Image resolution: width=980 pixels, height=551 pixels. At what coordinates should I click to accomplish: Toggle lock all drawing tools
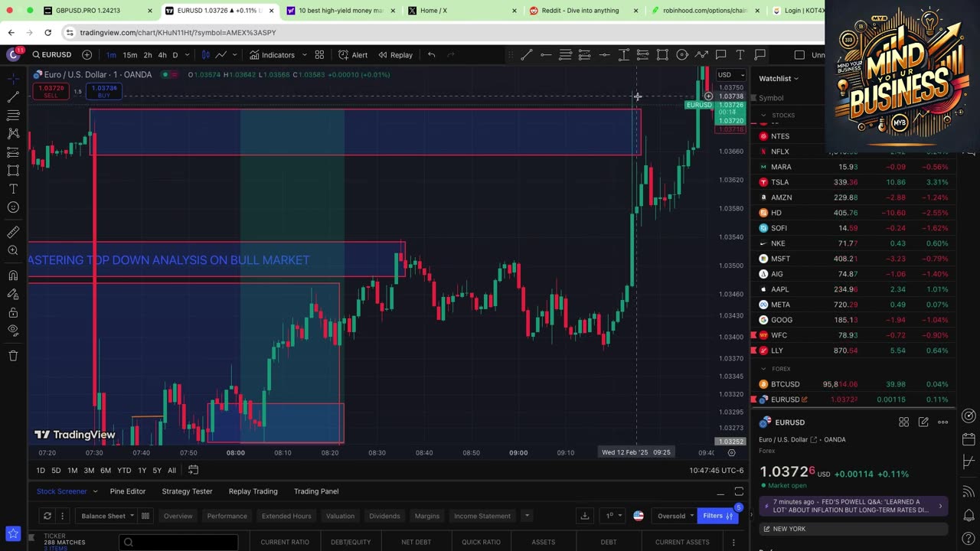point(13,312)
